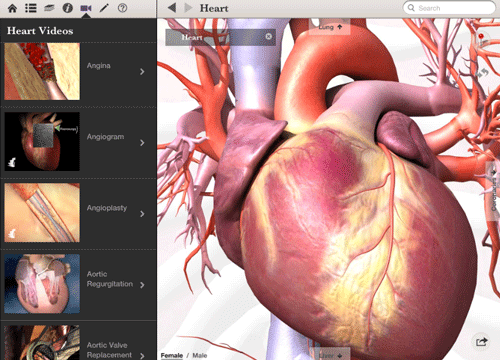Expand the Angiogram video chevron
The height and width of the screenshot is (360, 500).
(x=142, y=143)
